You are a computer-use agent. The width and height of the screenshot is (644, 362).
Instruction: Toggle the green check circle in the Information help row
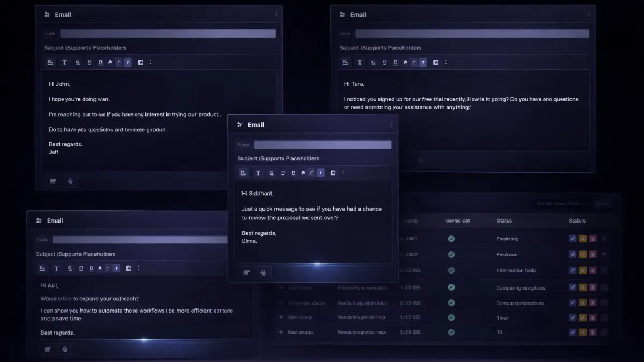coord(451,270)
